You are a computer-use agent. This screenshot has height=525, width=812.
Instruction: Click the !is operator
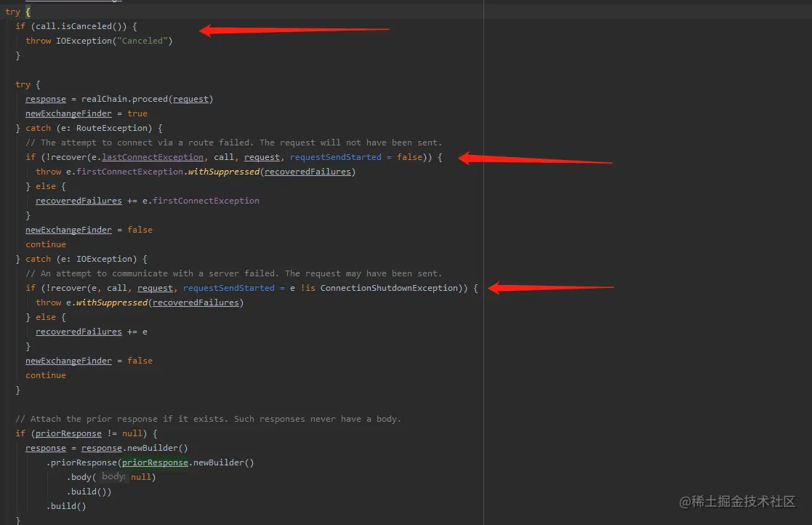[307, 288]
